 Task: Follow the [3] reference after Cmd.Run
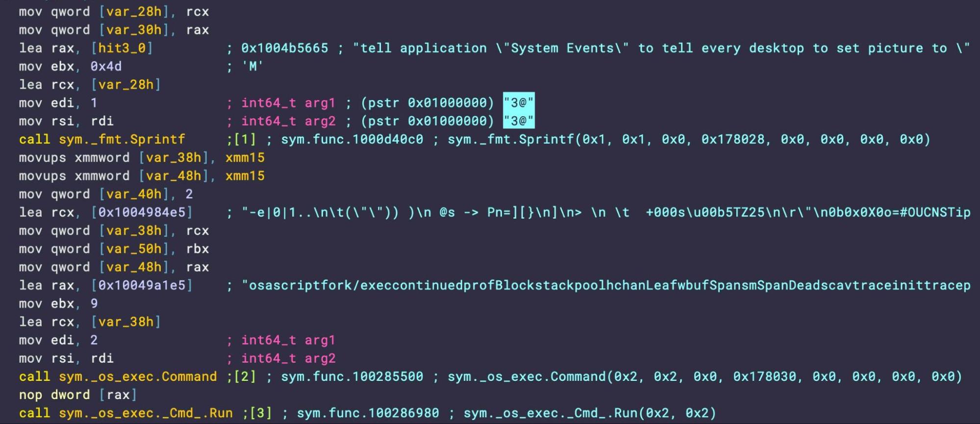pyautogui.click(x=261, y=413)
